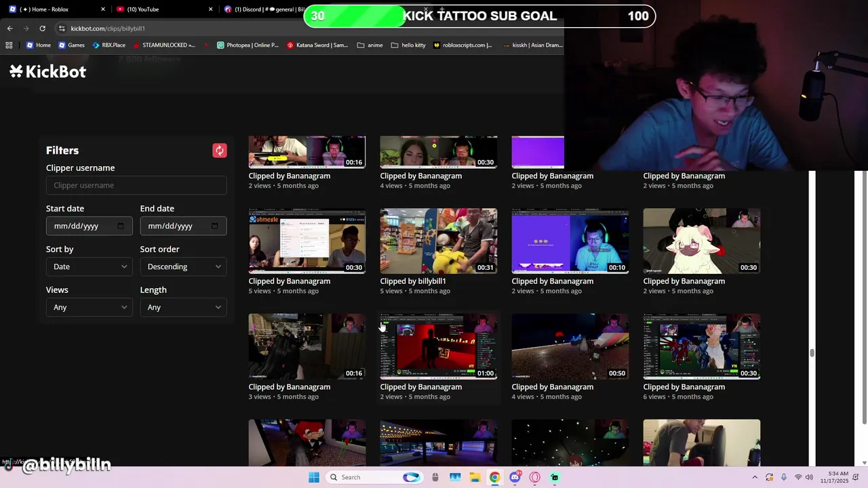Image resolution: width=868 pixels, height=488 pixels.
Task: Click the Start date field
Action: (89, 226)
